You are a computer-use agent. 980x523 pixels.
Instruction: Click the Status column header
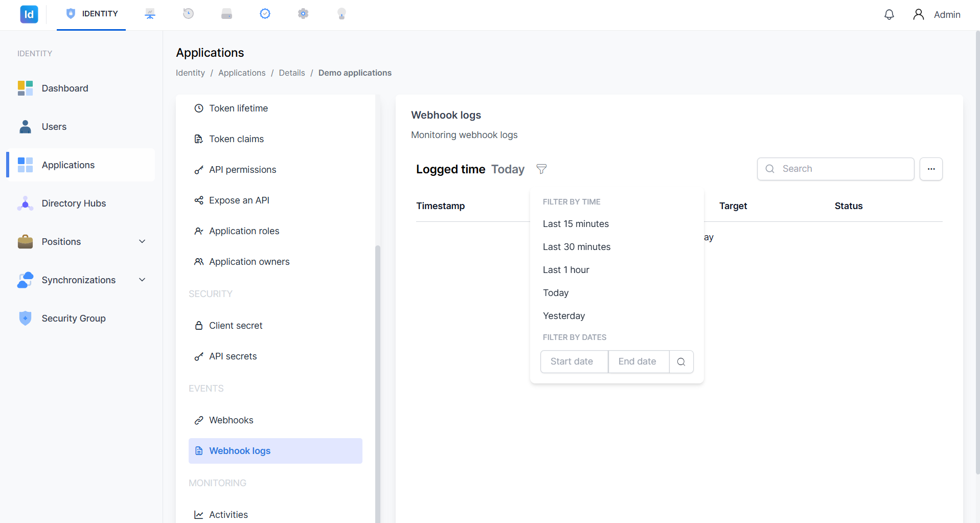tap(849, 206)
